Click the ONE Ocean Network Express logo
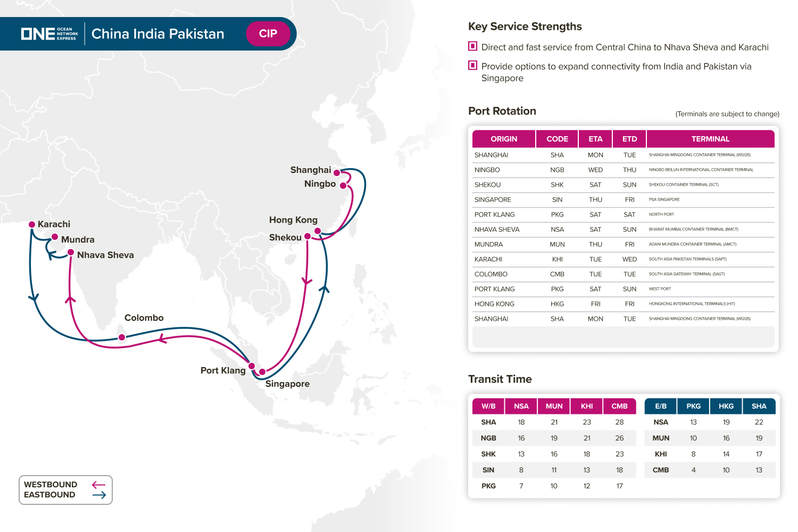The height and width of the screenshot is (532, 798). (x=49, y=34)
